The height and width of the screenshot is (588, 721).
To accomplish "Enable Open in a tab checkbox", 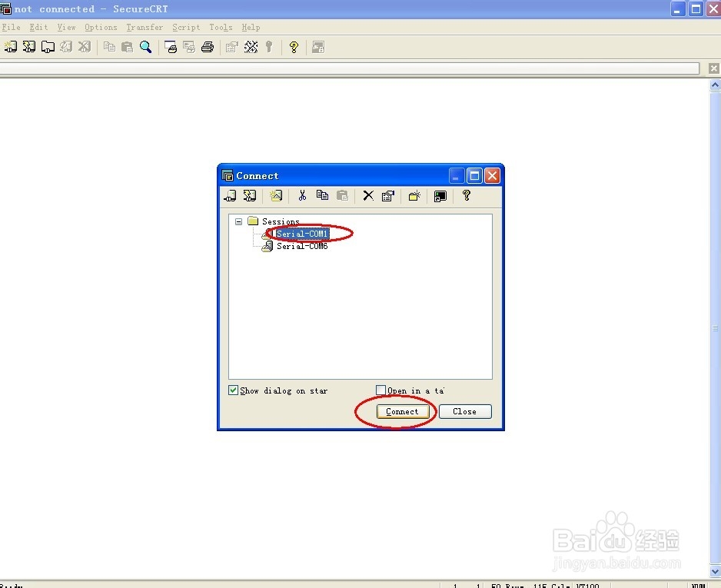I will point(380,390).
